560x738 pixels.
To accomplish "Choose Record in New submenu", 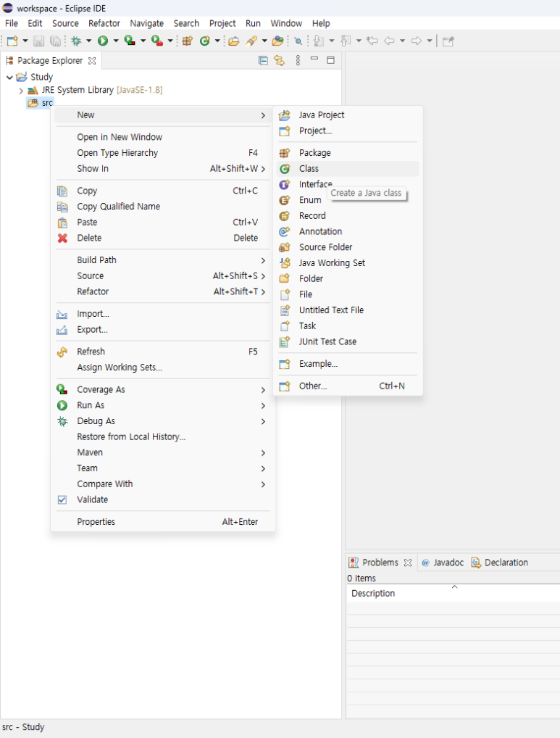I will coord(348,215).
